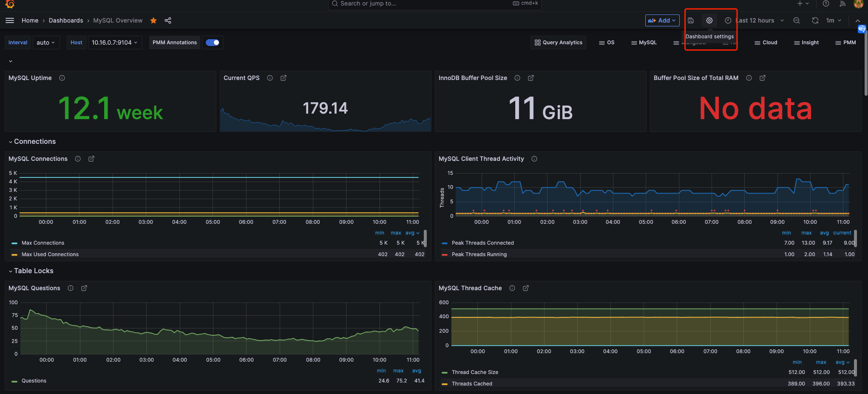868x394 pixels.
Task: Open the Cloud dashboards menu
Action: [766, 43]
